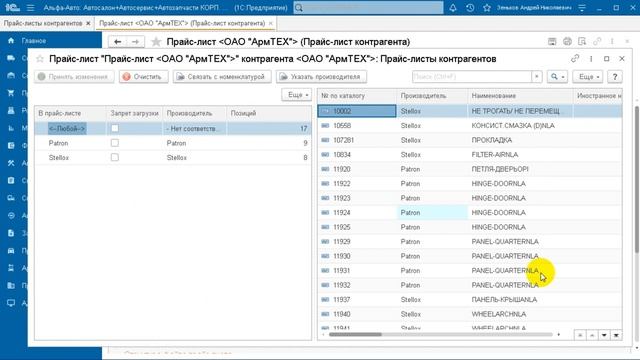Click the print icon in background form
Image resolution: width=640 pixels, height=360 pixels.
pos(567,41)
